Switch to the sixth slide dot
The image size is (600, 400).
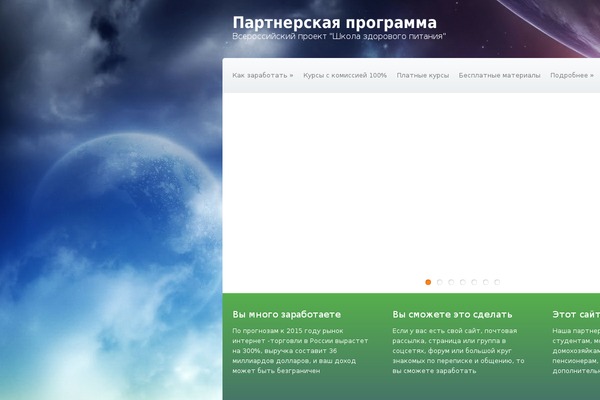click(x=486, y=282)
